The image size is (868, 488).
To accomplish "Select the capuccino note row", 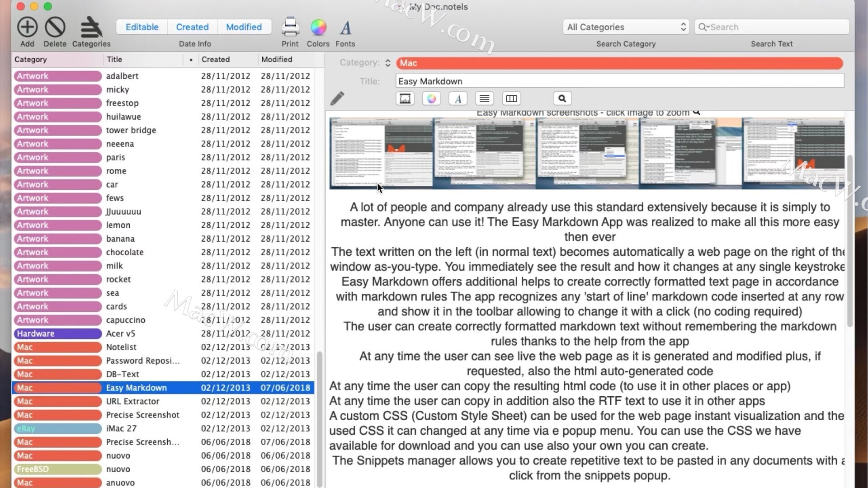I will (x=163, y=320).
